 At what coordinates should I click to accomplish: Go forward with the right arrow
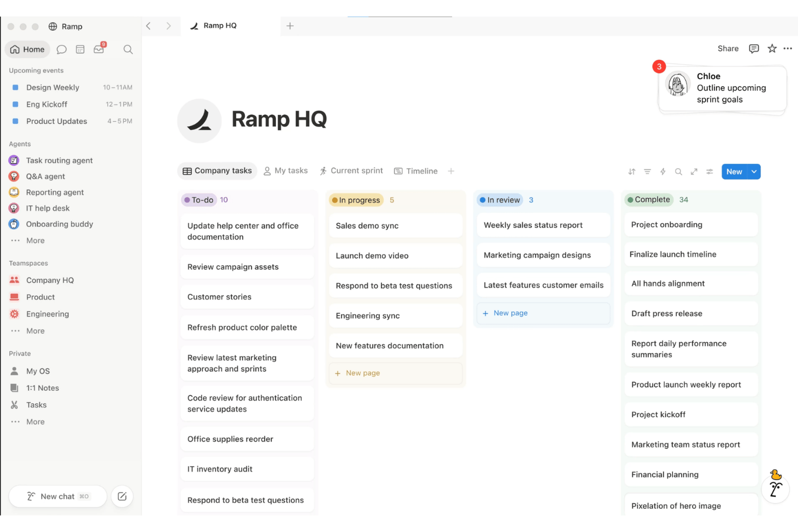coord(168,26)
